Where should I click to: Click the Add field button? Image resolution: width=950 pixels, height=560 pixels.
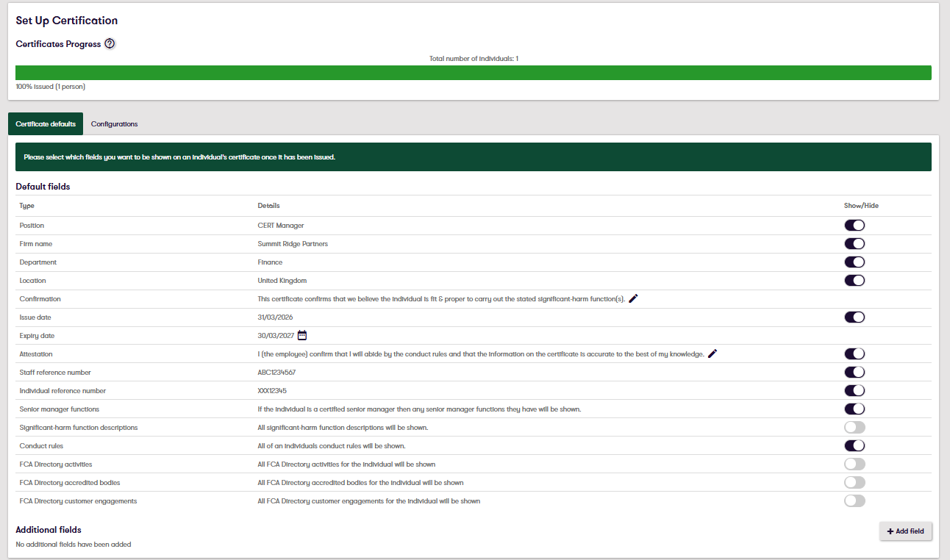[905, 531]
